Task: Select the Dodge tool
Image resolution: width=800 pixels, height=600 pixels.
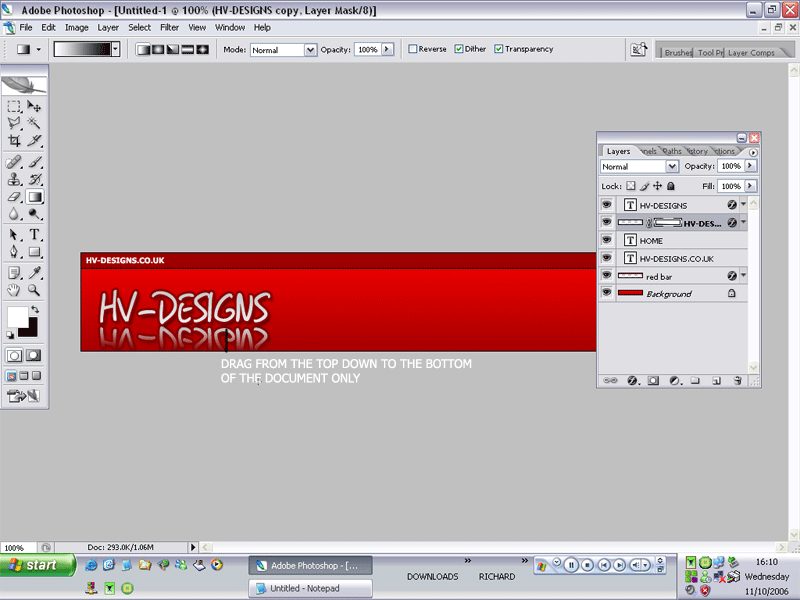Action: [34, 214]
